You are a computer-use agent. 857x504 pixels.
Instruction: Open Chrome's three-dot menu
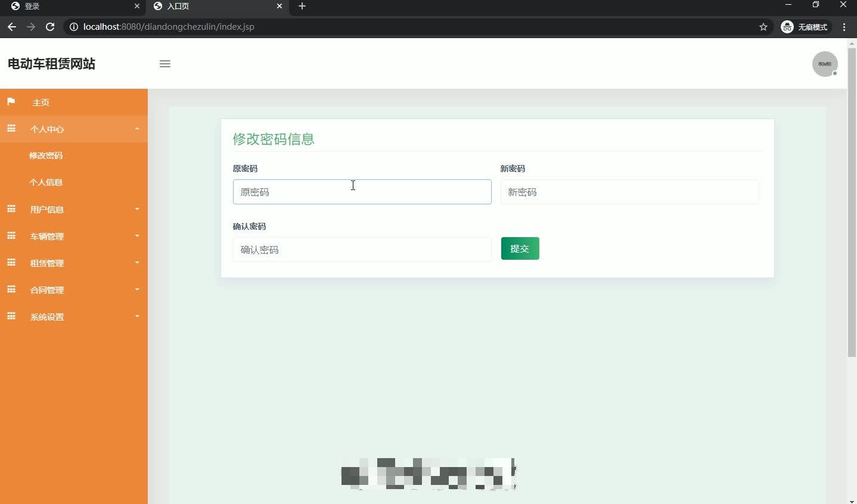[844, 27]
